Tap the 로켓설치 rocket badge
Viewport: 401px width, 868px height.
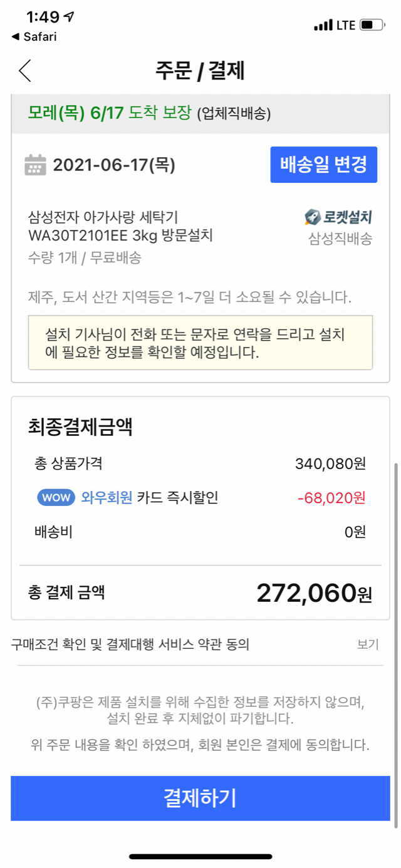pos(338,217)
